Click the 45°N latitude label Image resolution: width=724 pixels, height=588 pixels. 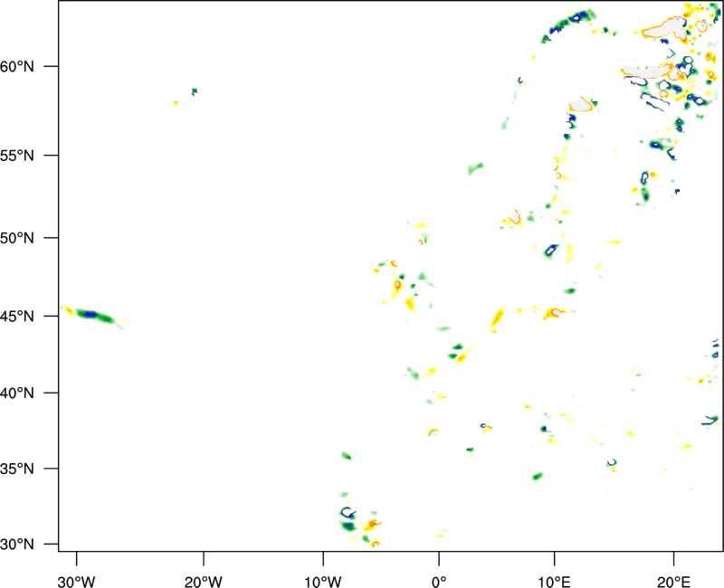[17, 316]
